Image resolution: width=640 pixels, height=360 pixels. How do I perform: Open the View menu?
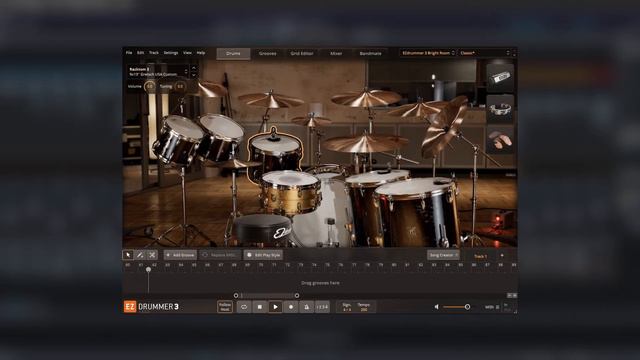point(187,53)
